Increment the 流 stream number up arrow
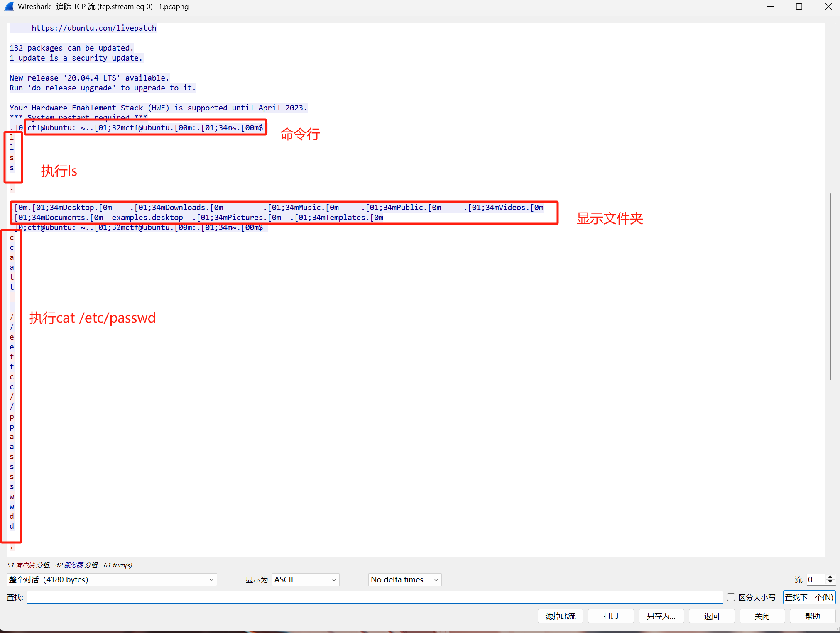Viewport: 840px width, 633px height. click(x=830, y=577)
